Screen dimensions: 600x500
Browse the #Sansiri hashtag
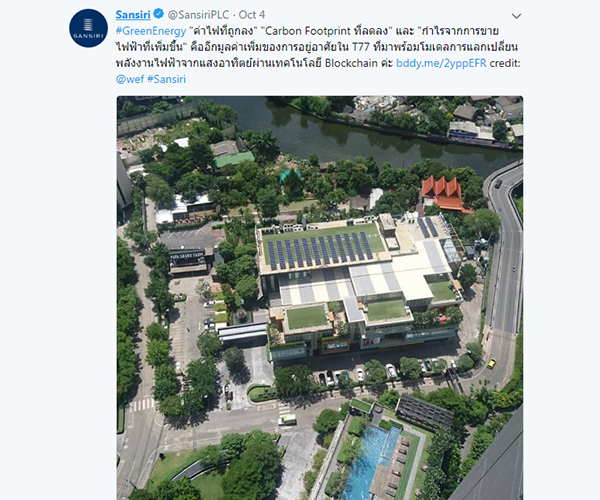click(166, 79)
